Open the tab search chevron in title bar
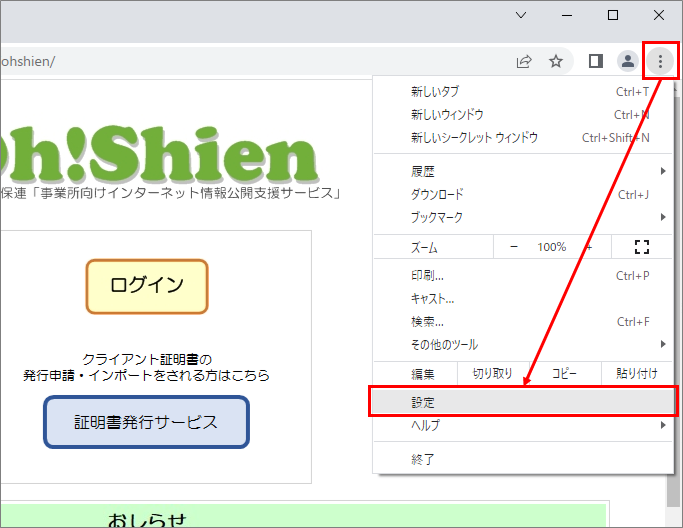683x528 pixels. point(520,15)
